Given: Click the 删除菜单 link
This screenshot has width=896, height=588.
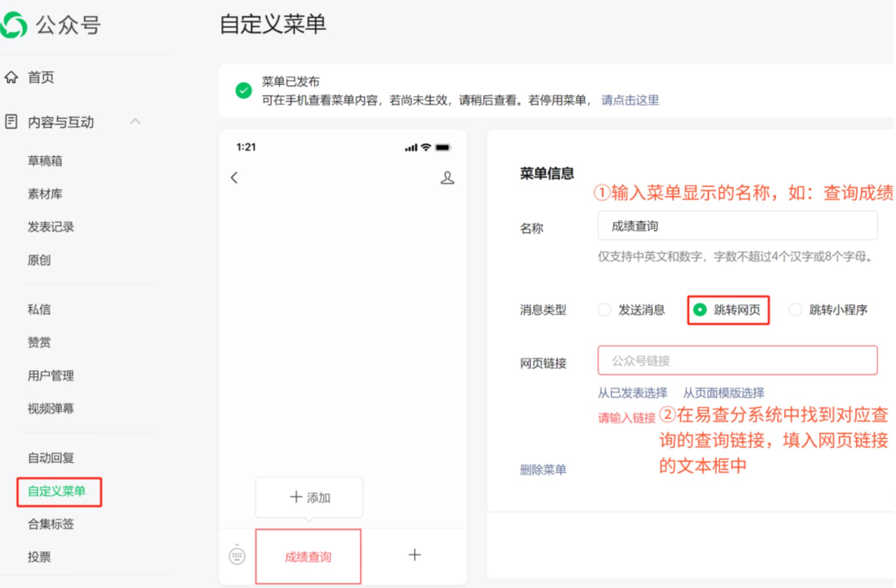Looking at the screenshot, I should click(543, 470).
